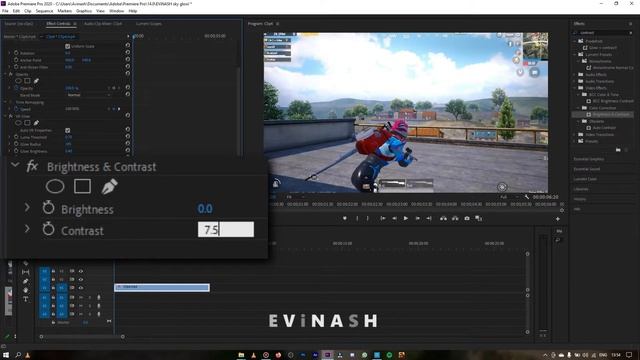Open the Libraries panel
Screen dimensions: 640x360
[x=580, y=189]
